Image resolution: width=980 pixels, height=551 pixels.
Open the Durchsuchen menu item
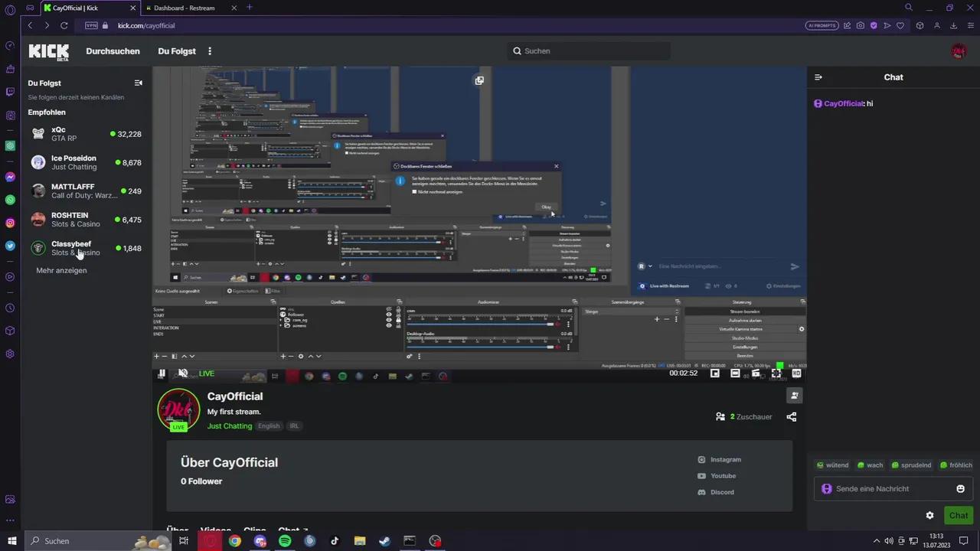113,51
